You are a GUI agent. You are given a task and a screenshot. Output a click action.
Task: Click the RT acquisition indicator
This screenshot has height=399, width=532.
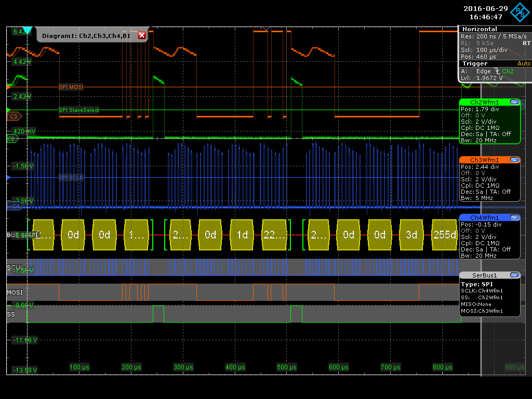click(x=526, y=43)
